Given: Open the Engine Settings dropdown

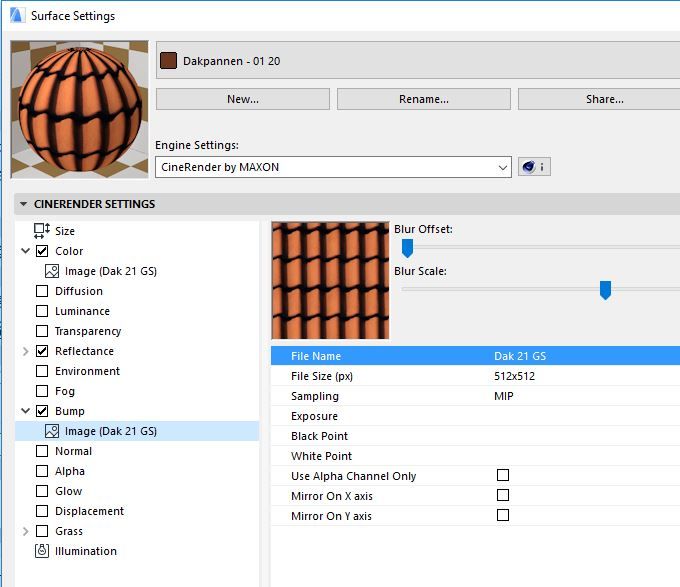Looking at the screenshot, I should click(333, 167).
